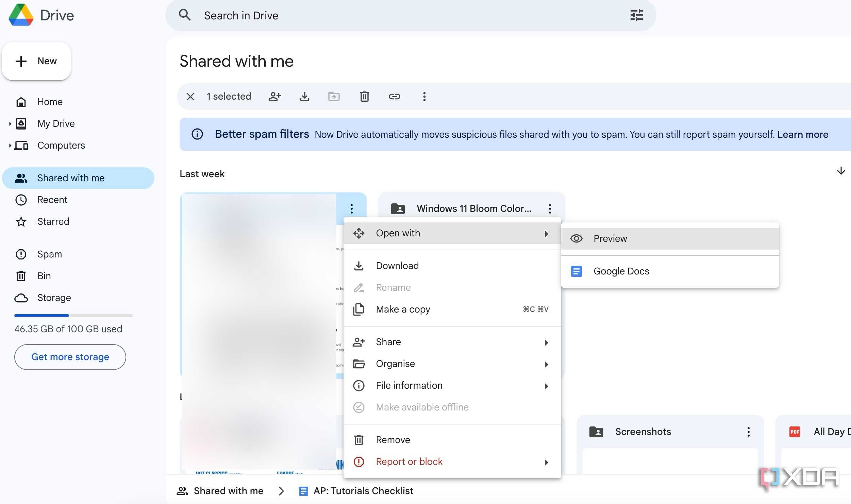This screenshot has width=851, height=504.
Task: Open three-dot menu for Screenshots folder
Action: (748, 432)
